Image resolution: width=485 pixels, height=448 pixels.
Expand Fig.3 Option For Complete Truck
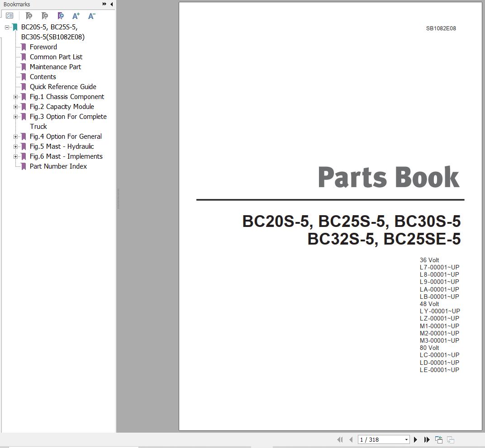15,117
